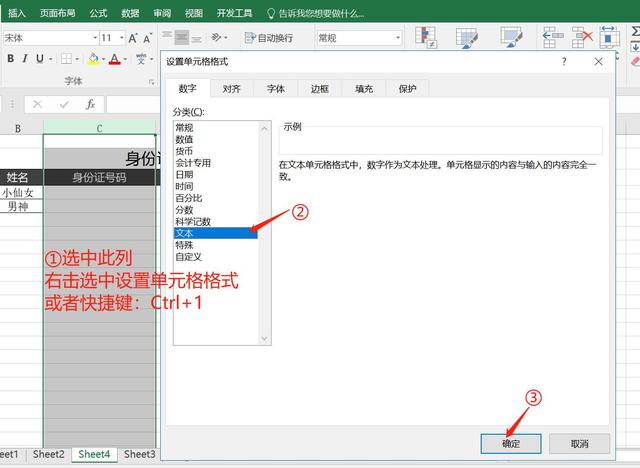Click the Clear eraser icon
This screenshot has height=468, width=640.
pyautogui.click(x=636, y=61)
